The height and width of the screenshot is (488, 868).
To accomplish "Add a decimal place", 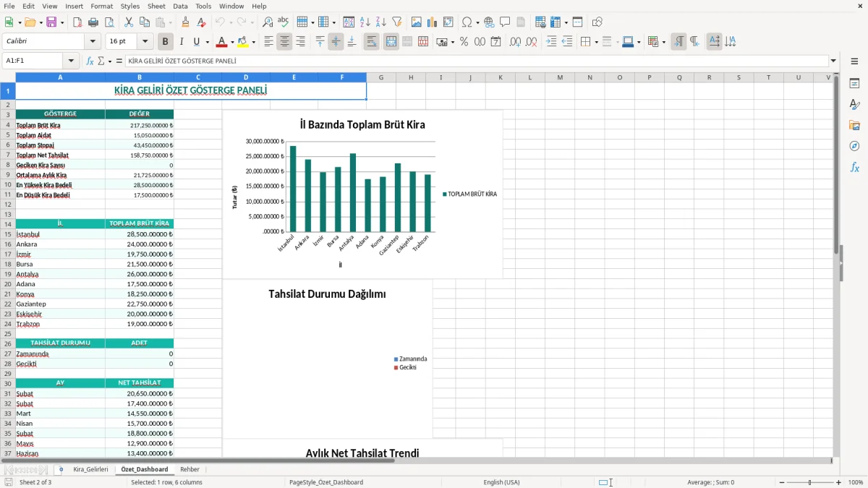I will [x=515, y=42].
